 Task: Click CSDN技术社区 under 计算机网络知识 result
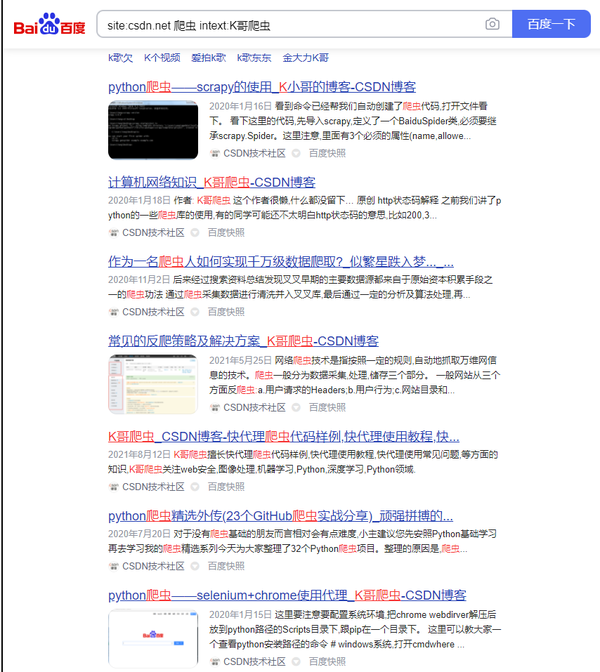pos(153,233)
